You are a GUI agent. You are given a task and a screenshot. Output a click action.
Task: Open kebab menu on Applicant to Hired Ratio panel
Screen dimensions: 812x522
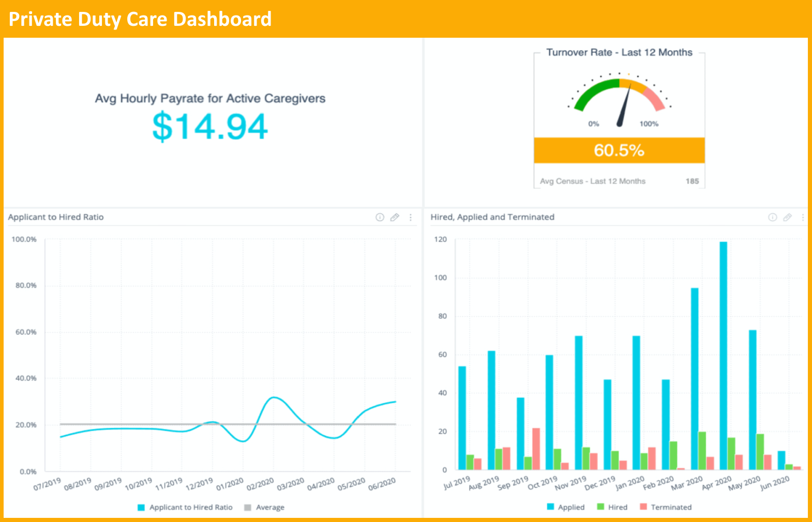(x=411, y=218)
